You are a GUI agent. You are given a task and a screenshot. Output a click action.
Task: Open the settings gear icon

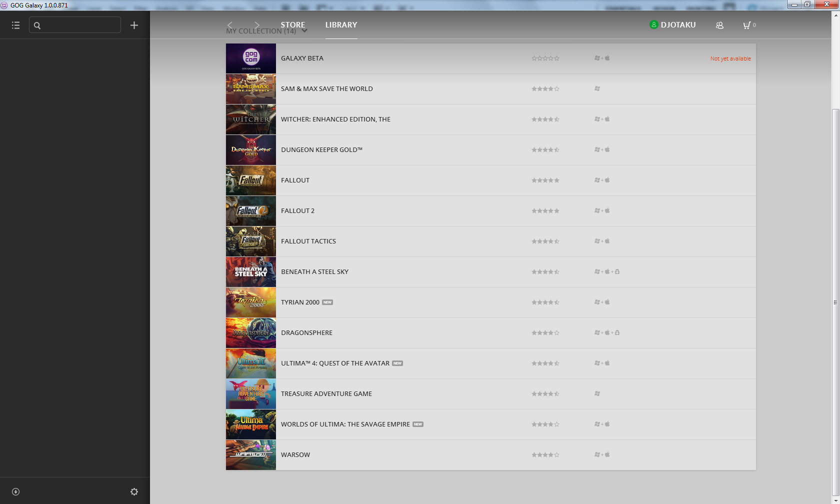134,492
